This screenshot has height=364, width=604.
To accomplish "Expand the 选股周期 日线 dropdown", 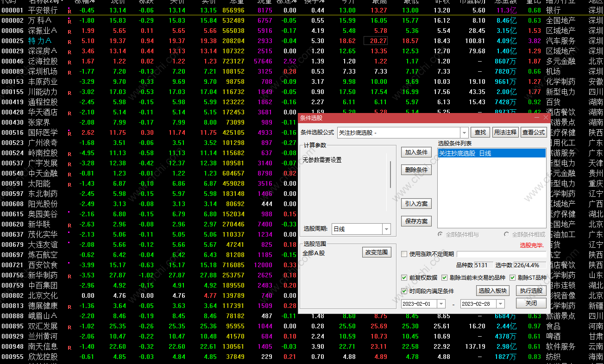I will coord(386,229).
